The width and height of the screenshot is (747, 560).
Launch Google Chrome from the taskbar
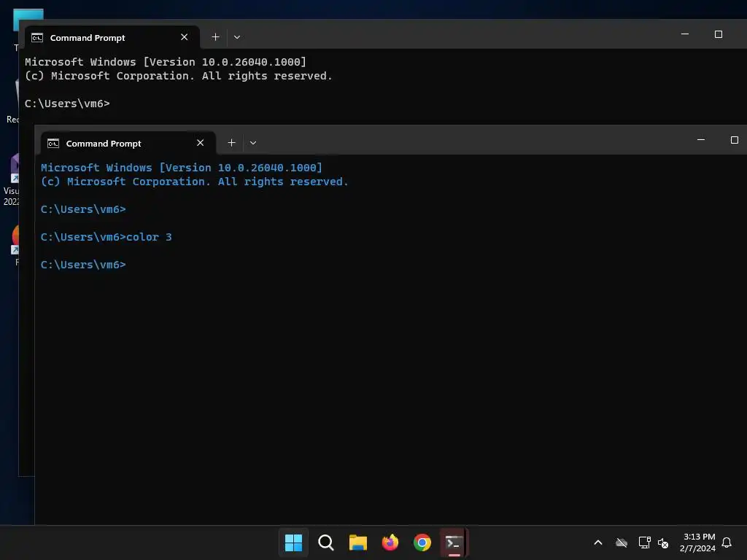click(422, 542)
